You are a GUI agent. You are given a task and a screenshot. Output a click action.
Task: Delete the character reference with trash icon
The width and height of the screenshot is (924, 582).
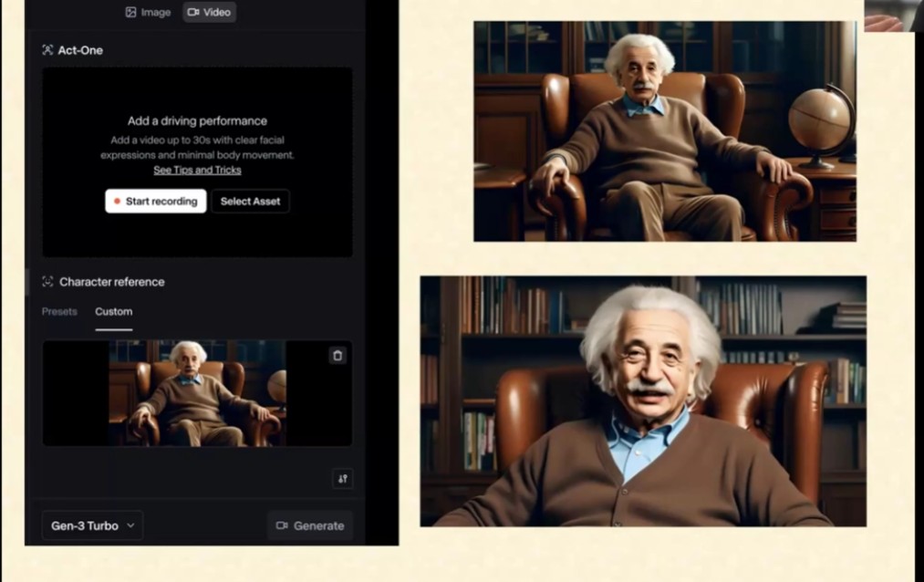[337, 356]
